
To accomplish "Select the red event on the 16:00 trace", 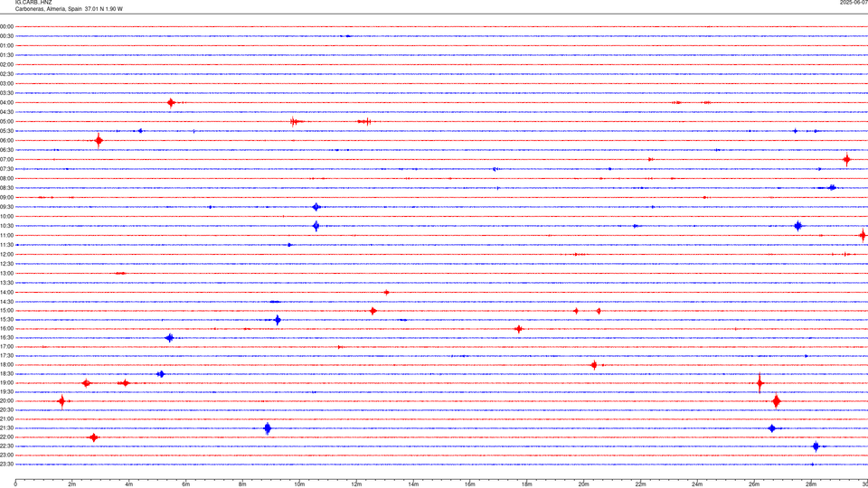I will point(519,329).
